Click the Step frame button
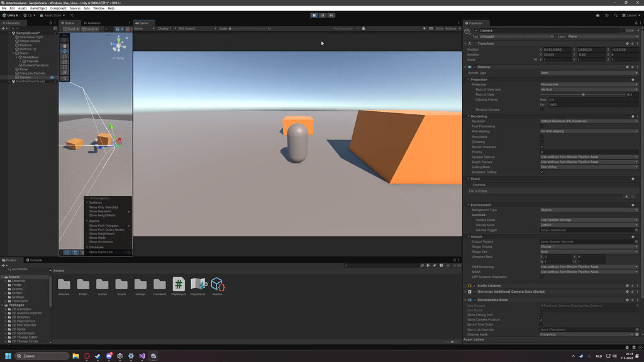 coord(331,16)
